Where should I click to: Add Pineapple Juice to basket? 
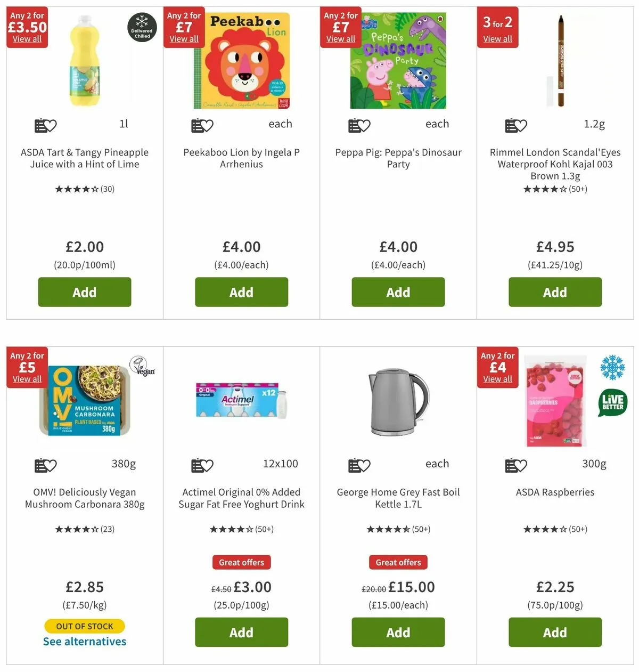point(85,292)
